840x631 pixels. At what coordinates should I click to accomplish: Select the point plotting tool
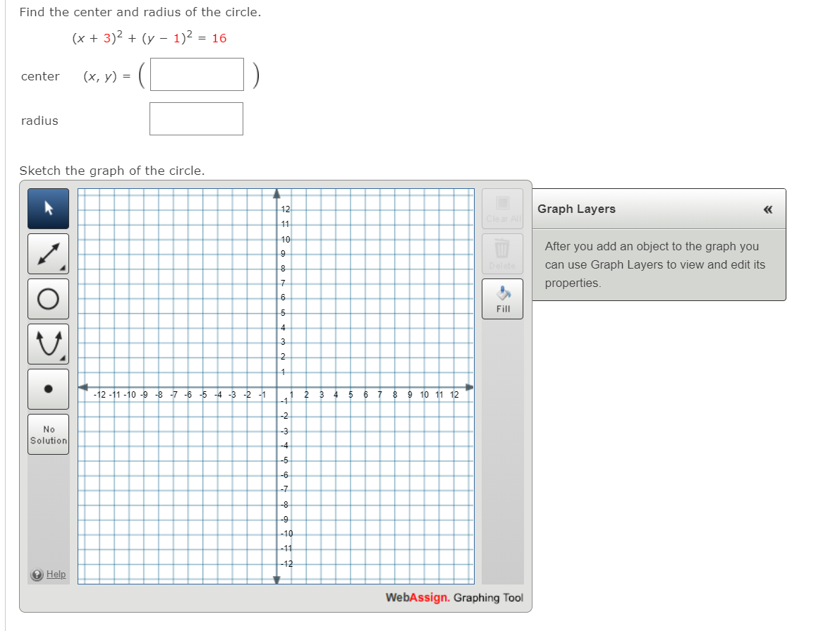[x=48, y=388]
